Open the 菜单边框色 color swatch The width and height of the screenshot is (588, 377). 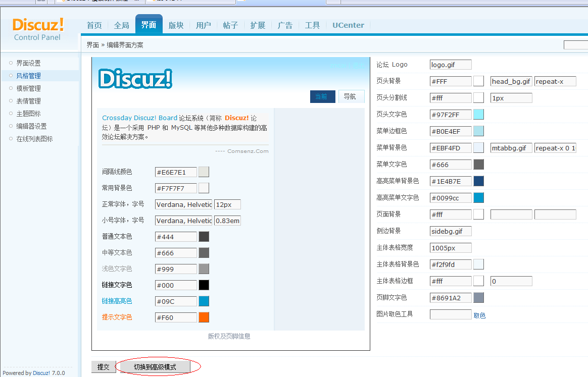point(478,131)
